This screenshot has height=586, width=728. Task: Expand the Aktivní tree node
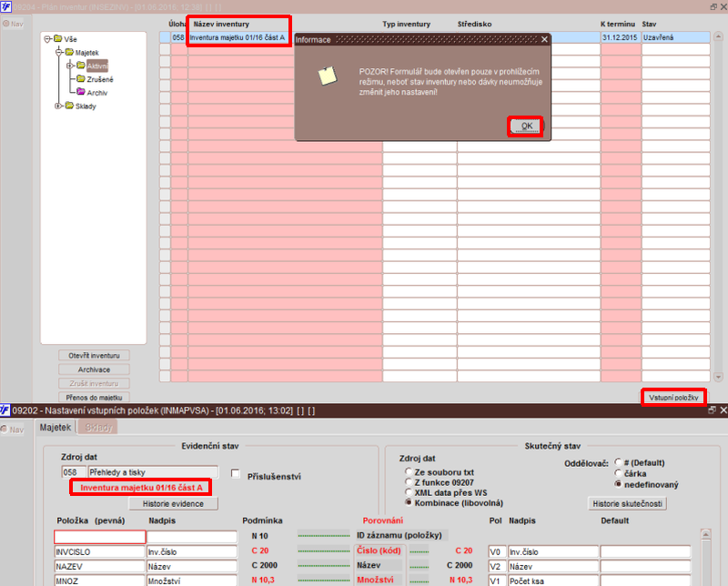[70, 66]
